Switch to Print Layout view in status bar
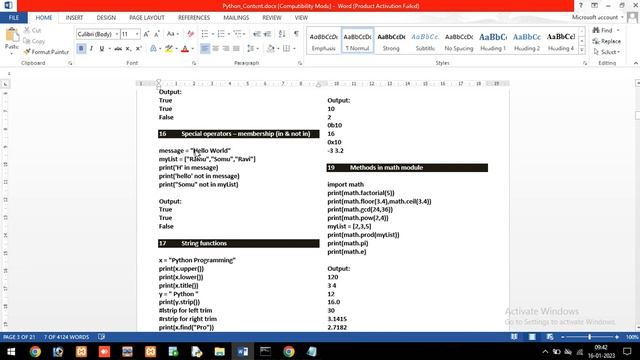 [x=532, y=337]
